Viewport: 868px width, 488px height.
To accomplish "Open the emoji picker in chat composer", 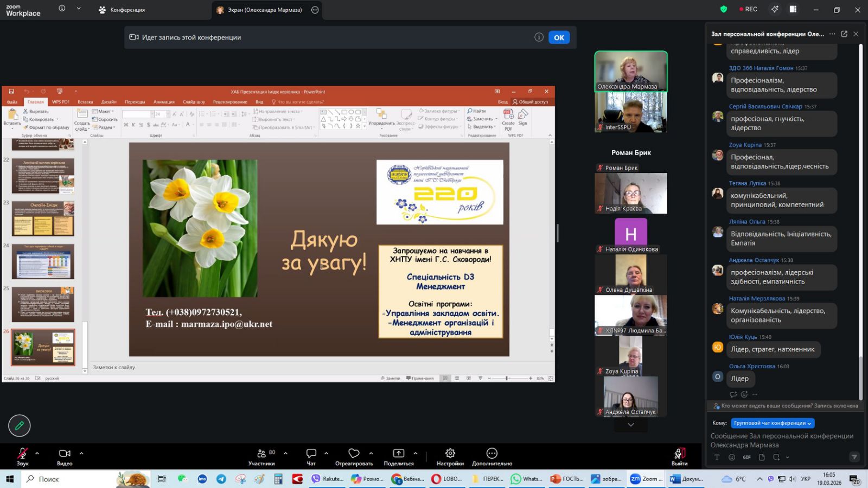I will [x=732, y=457].
